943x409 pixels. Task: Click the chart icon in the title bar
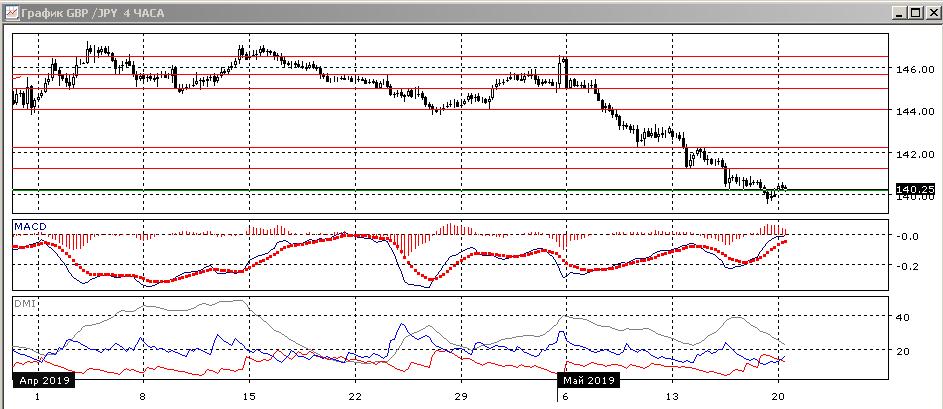point(11,13)
